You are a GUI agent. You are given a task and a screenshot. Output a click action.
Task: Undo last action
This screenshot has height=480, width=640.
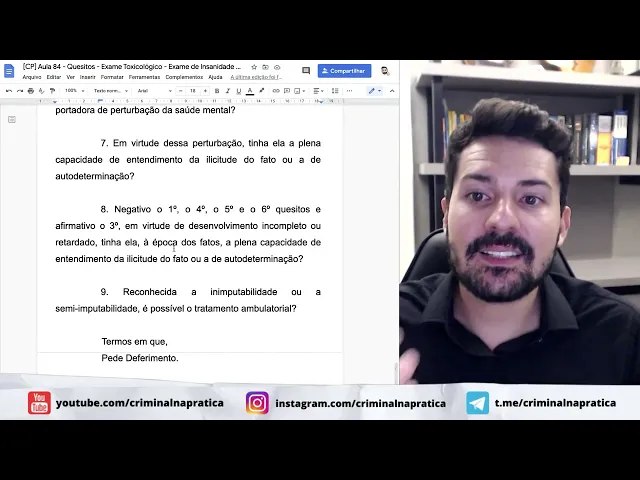tap(9, 91)
